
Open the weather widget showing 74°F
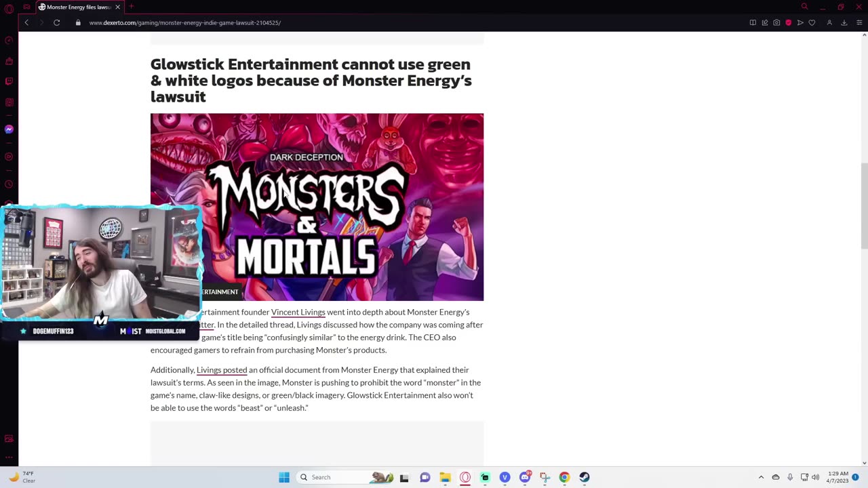coord(22,477)
